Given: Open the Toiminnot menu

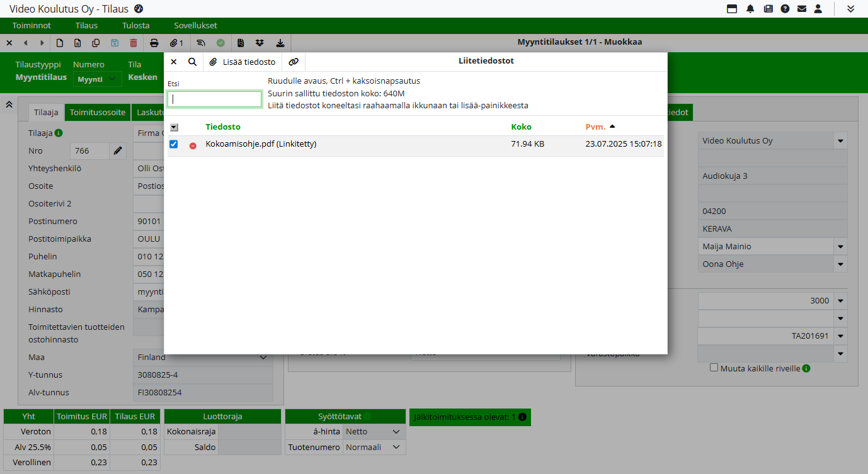Looking at the screenshot, I should point(31,26).
